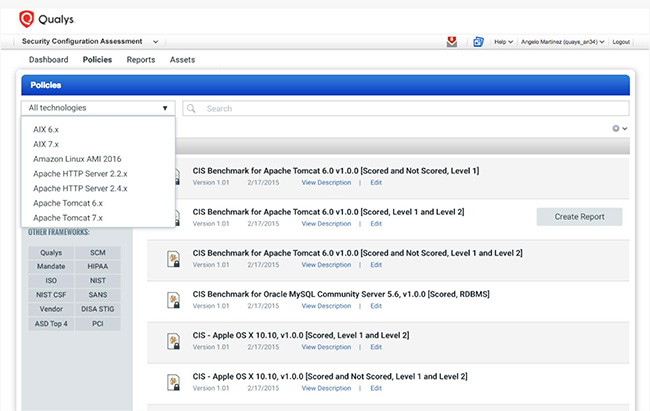Edit Apple OS X Scored and Not Scored policy
Image resolution: width=650 pixels, height=411 pixels.
[x=376, y=388]
